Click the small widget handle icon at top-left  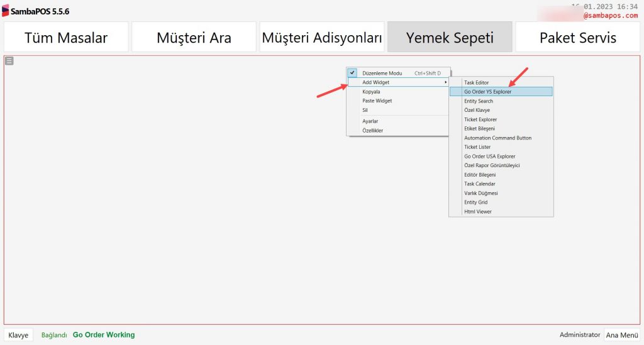click(9, 60)
